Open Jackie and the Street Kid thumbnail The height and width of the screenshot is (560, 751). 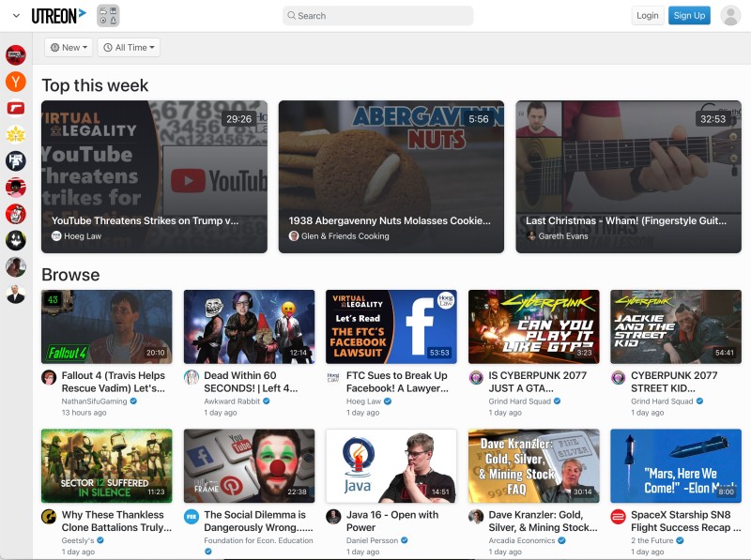tap(676, 327)
